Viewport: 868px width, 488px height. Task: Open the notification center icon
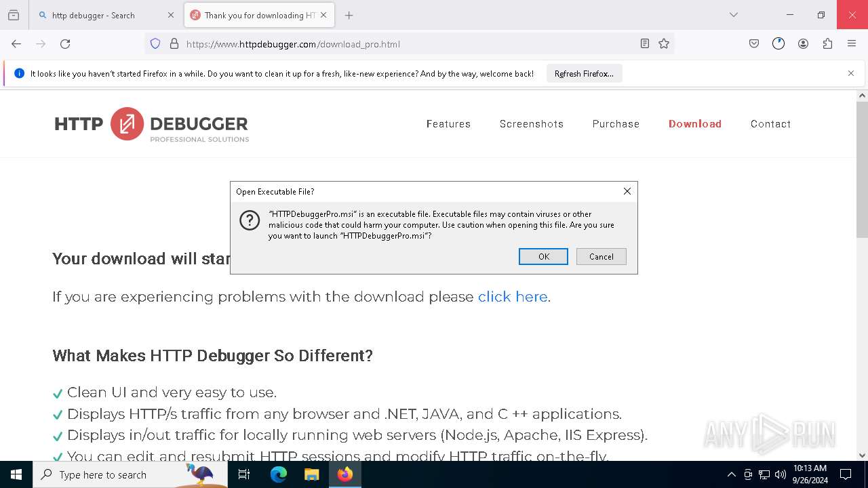coord(846,474)
